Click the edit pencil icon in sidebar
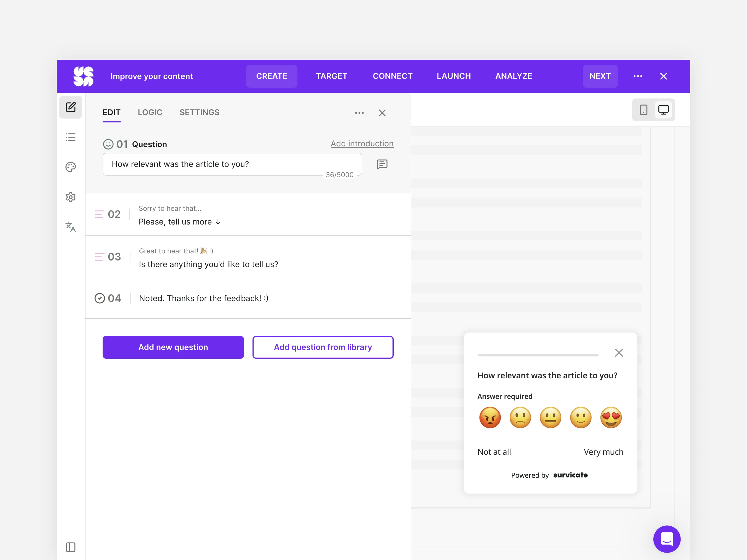 coord(70,107)
